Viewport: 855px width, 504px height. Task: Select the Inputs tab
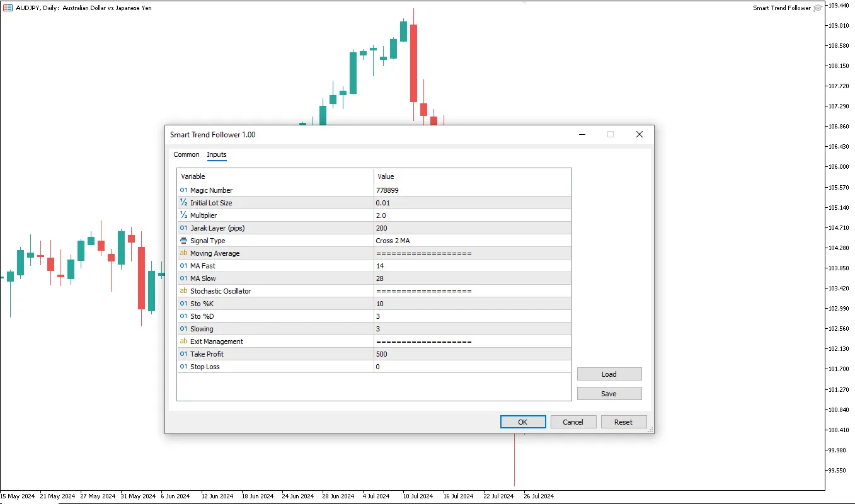point(217,154)
